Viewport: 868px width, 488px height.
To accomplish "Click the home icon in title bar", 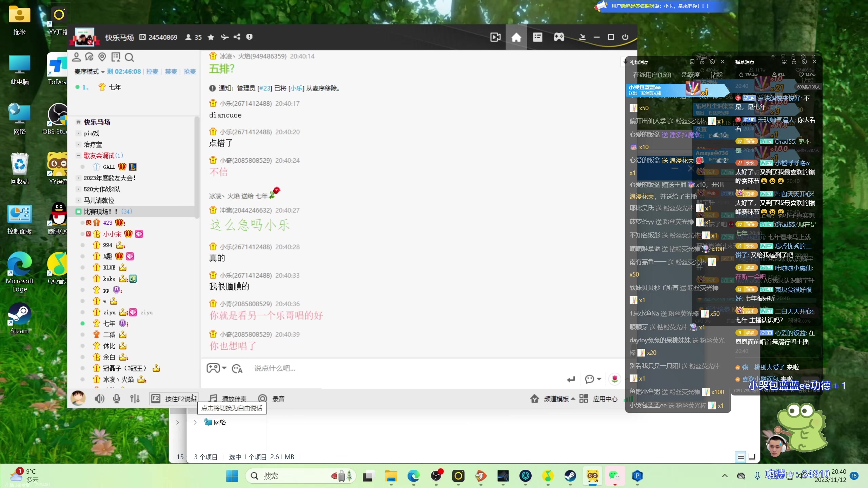I will coord(516,37).
